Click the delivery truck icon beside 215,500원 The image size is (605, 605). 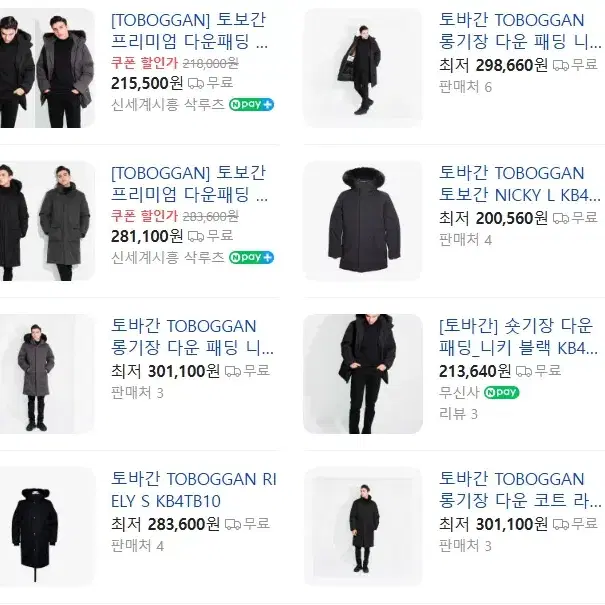[x=196, y=83]
